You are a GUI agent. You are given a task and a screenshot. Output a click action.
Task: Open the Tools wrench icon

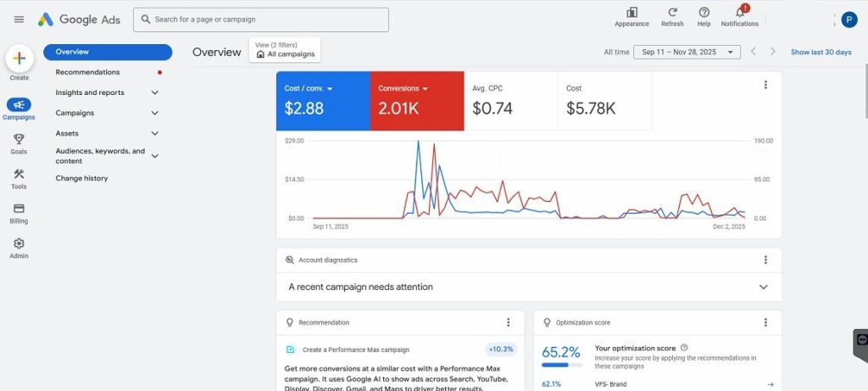click(19, 174)
